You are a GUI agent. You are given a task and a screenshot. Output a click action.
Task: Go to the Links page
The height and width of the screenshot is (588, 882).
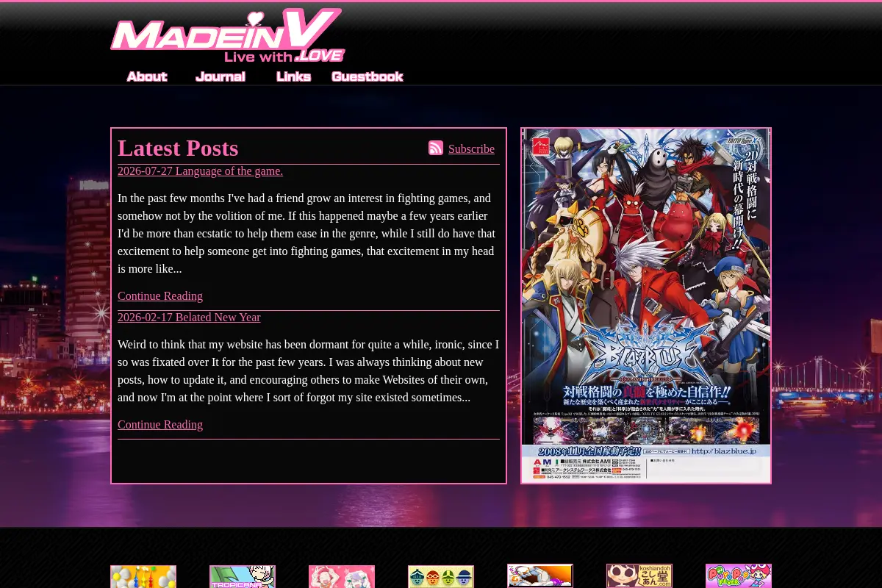coord(294,76)
